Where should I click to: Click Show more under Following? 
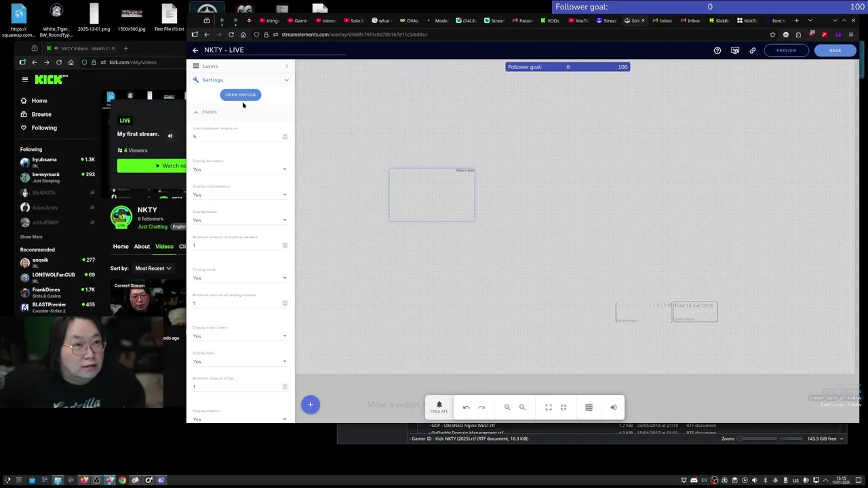pos(31,237)
